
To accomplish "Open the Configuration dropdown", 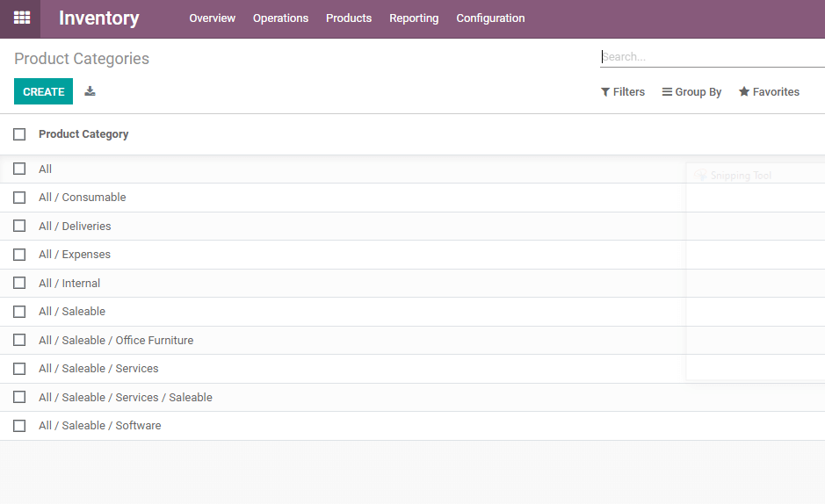I will (490, 18).
